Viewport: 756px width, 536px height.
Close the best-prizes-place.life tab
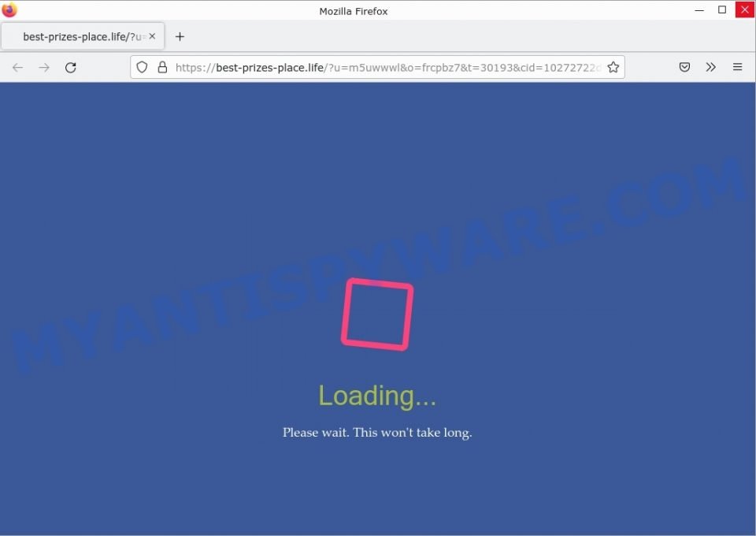152,36
